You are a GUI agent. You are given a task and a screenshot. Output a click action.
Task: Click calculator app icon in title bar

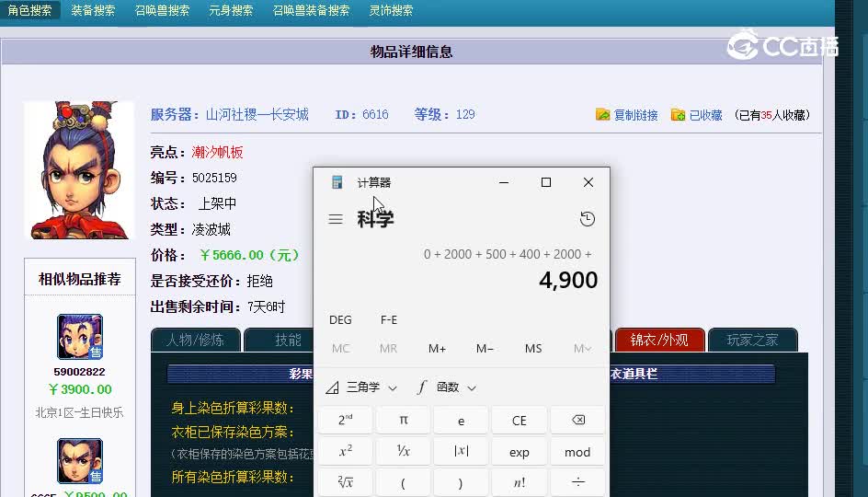tap(337, 182)
